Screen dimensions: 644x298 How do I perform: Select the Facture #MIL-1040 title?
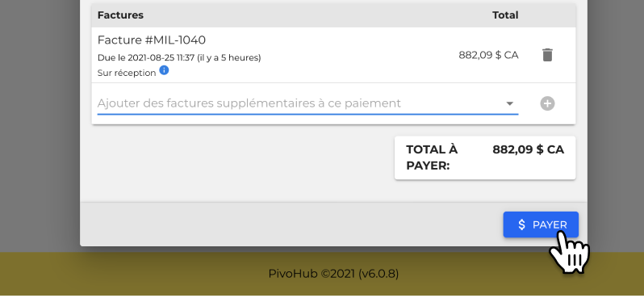click(x=152, y=40)
